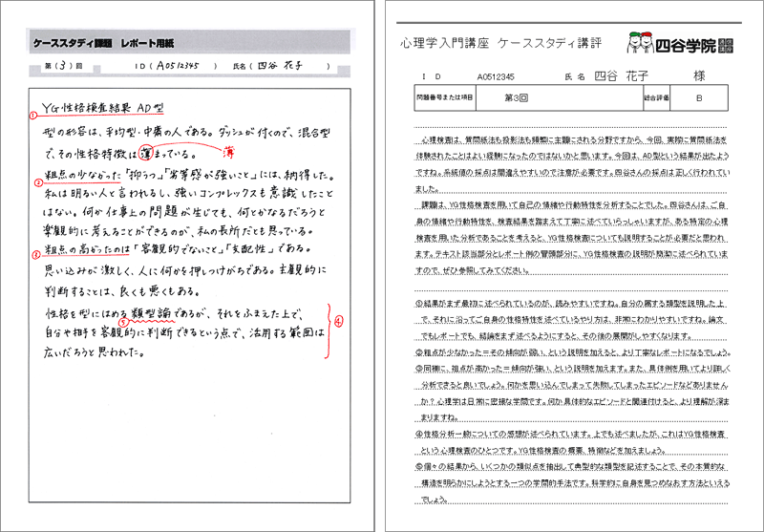
Task: Click review comment ⑤ starting 個々の結果から
Action: pyautogui.click(x=572, y=482)
